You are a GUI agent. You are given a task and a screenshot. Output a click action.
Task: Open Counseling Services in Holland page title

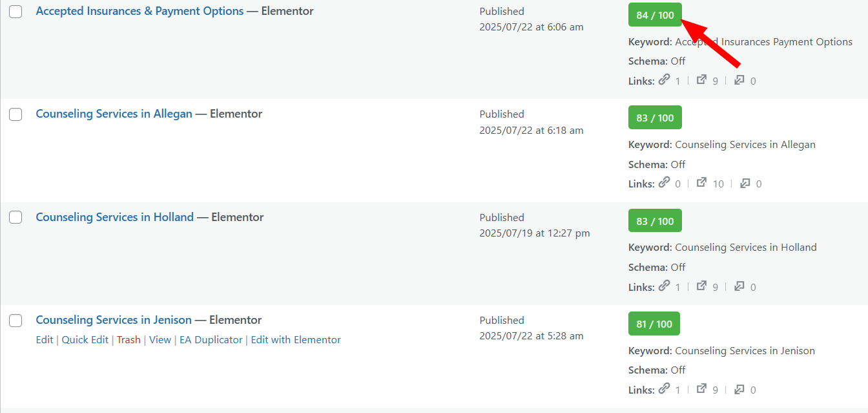114,217
